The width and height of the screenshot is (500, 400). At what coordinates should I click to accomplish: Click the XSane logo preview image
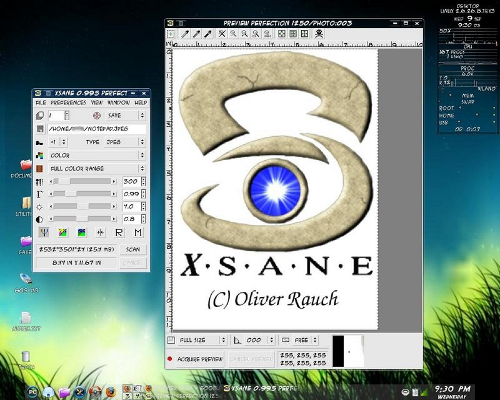click(x=276, y=189)
